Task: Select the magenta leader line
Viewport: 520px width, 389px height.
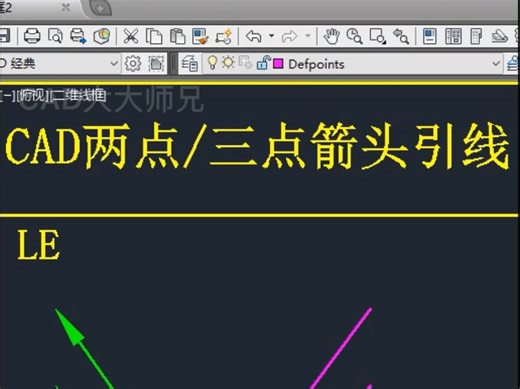Action: (x=341, y=348)
